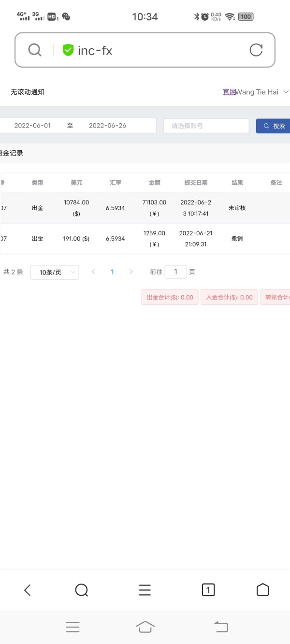Click the 出金合计($): 0.00 tag
This screenshot has width=290, height=644.
tap(170, 298)
